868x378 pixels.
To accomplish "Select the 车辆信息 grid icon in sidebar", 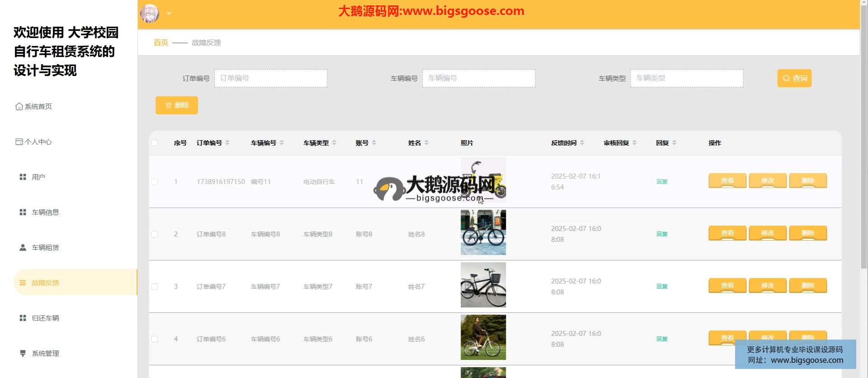I will click(x=23, y=212).
